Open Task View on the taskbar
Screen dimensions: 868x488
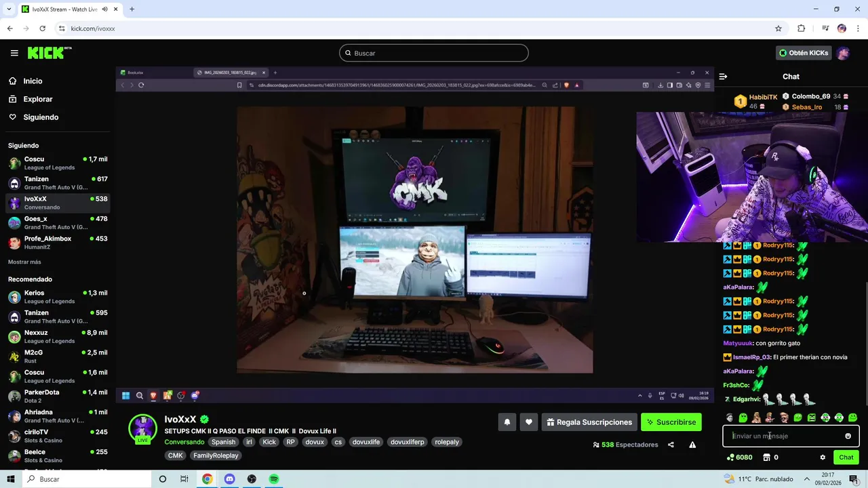(184, 479)
